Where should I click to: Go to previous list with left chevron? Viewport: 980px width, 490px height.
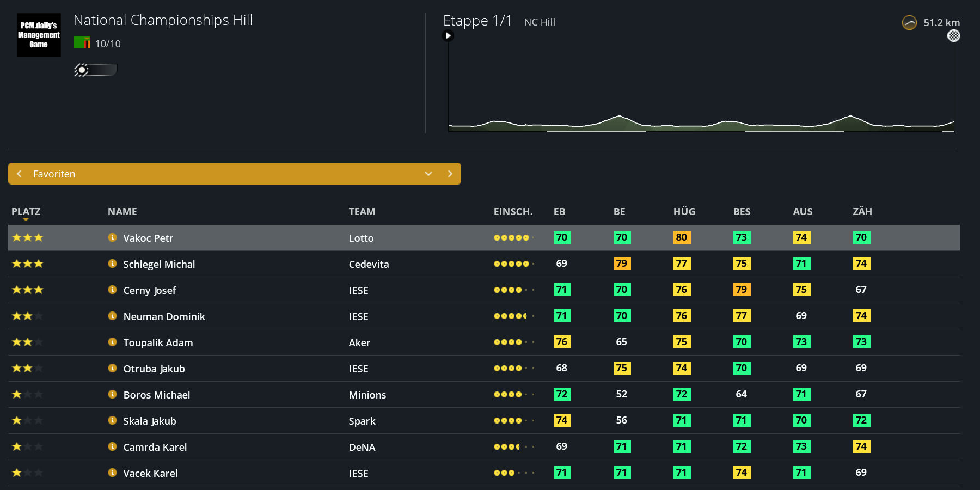pos(20,174)
